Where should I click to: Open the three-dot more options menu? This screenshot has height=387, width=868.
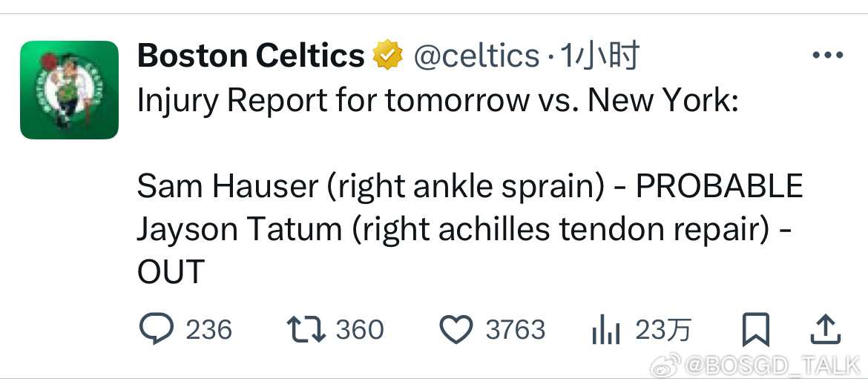coord(828,56)
